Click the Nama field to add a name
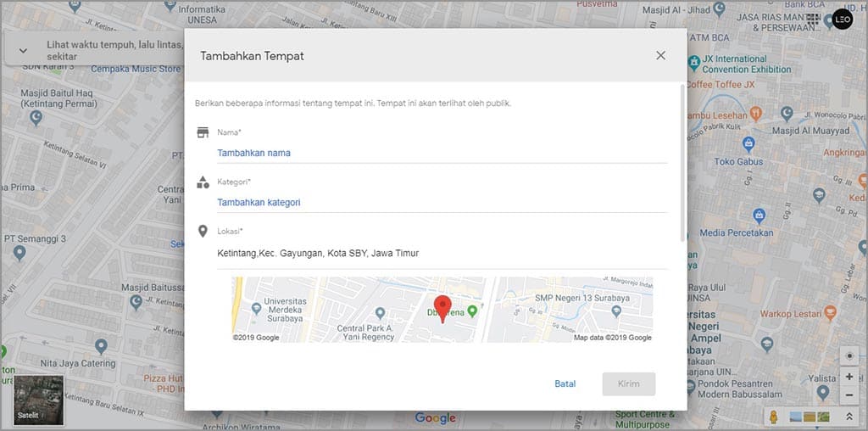This screenshot has width=868, height=431. (441, 153)
